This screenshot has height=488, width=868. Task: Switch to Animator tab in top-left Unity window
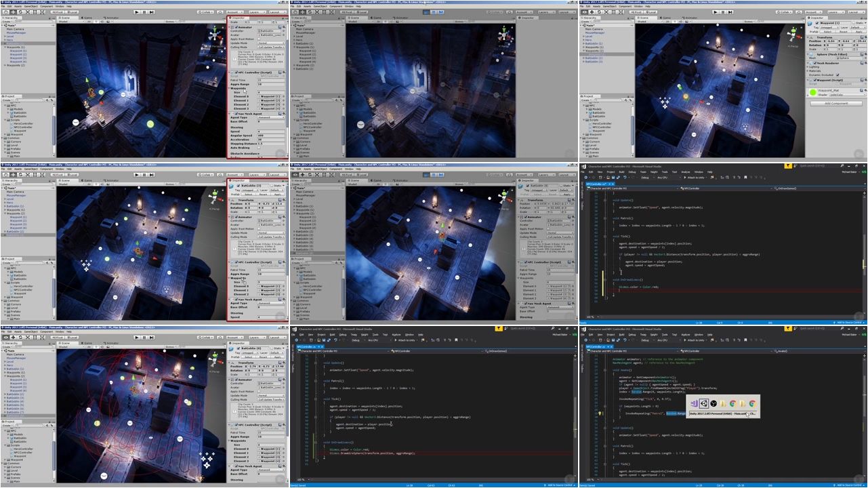click(111, 18)
